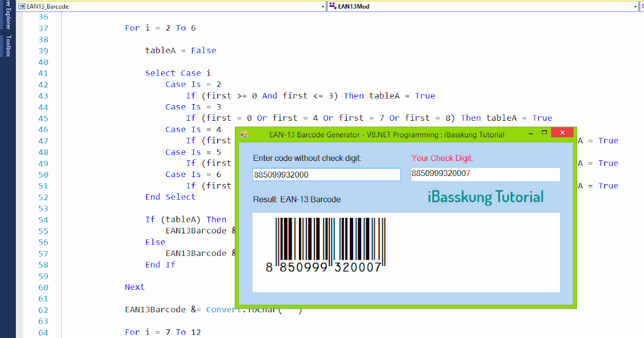Screen dimensions: 644x338
Task: Click the minimize icon on the barcode generator form
Action: 530,132
